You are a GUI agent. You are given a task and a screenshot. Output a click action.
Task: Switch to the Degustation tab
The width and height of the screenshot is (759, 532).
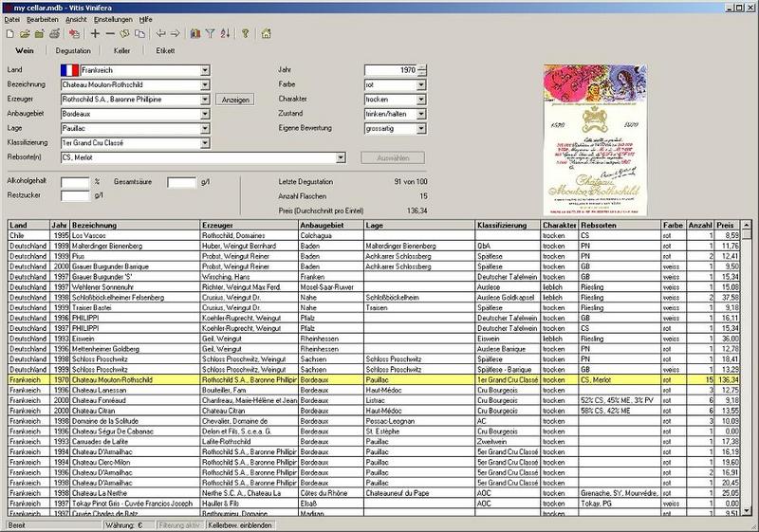coord(73,51)
